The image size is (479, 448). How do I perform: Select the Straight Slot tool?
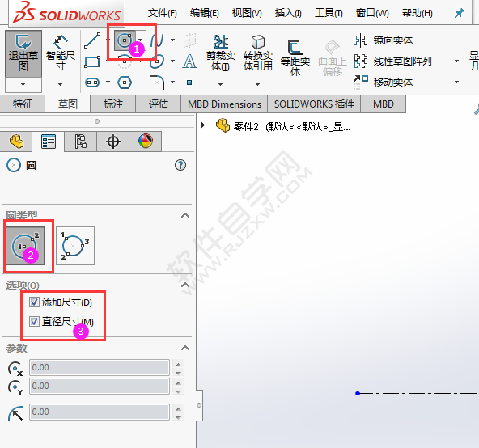92,82
